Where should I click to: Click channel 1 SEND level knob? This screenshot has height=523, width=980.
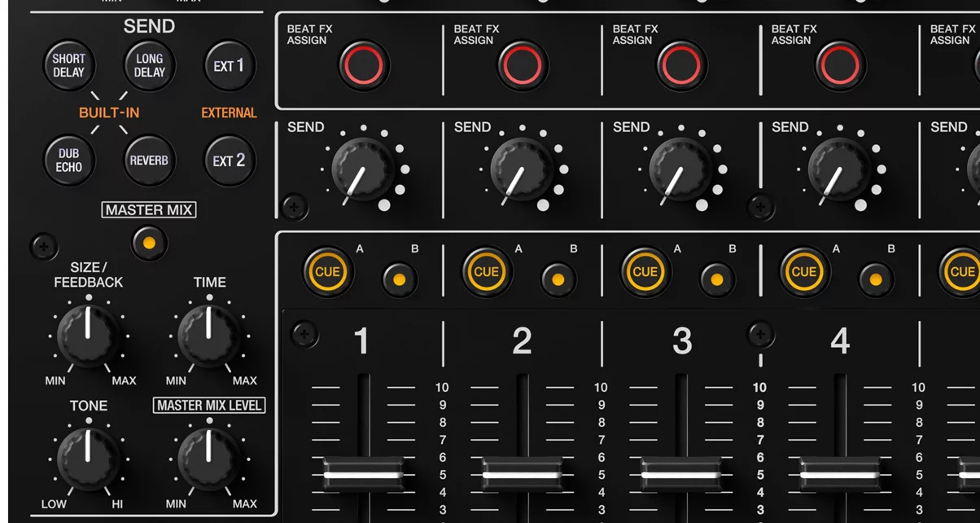pyautogui.click(x=362, y=169)
